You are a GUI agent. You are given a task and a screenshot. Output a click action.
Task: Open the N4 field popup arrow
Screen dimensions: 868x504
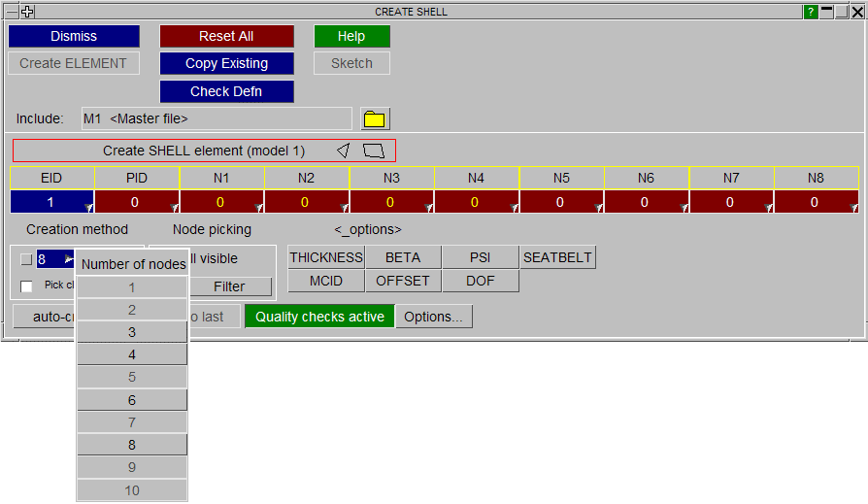pos(515,207)
